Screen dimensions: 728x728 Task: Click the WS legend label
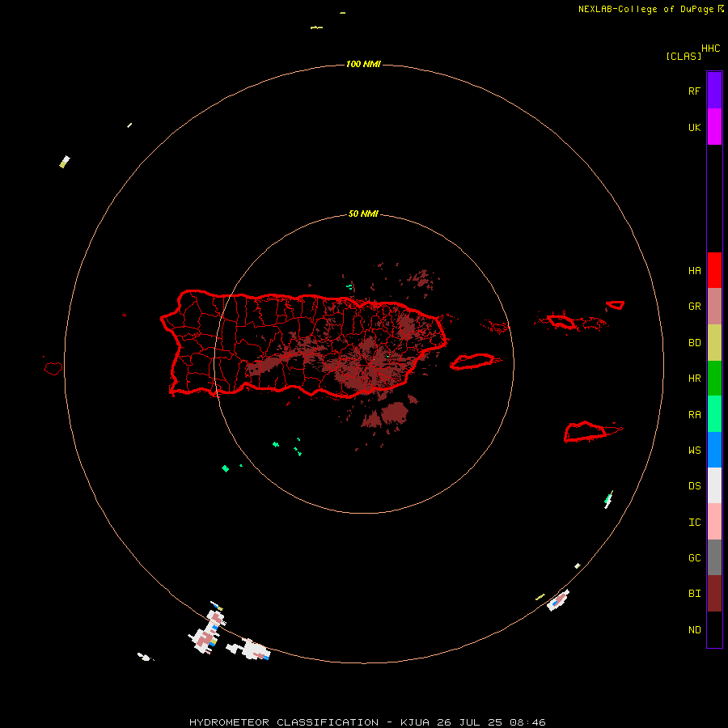(694, 451)
